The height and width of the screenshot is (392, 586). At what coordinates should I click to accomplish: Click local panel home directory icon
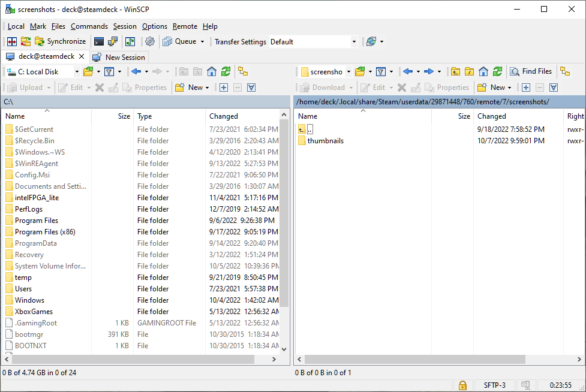point(212,72)
